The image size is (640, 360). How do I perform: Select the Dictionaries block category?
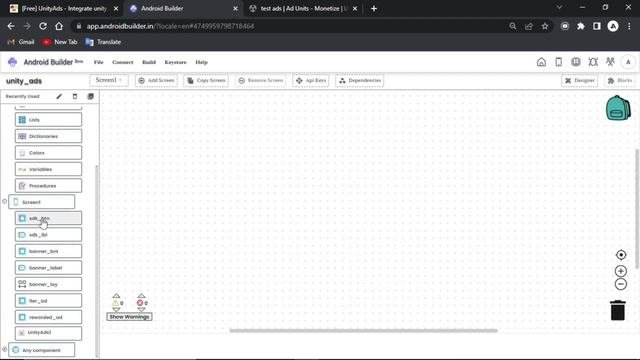coord(48,136)
